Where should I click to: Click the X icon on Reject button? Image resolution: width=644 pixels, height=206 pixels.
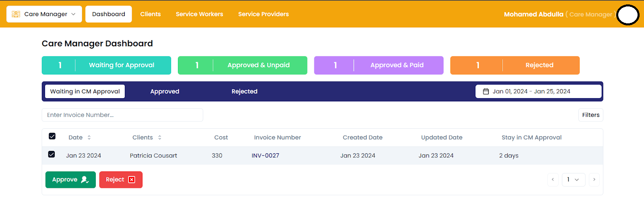[132, 180]
